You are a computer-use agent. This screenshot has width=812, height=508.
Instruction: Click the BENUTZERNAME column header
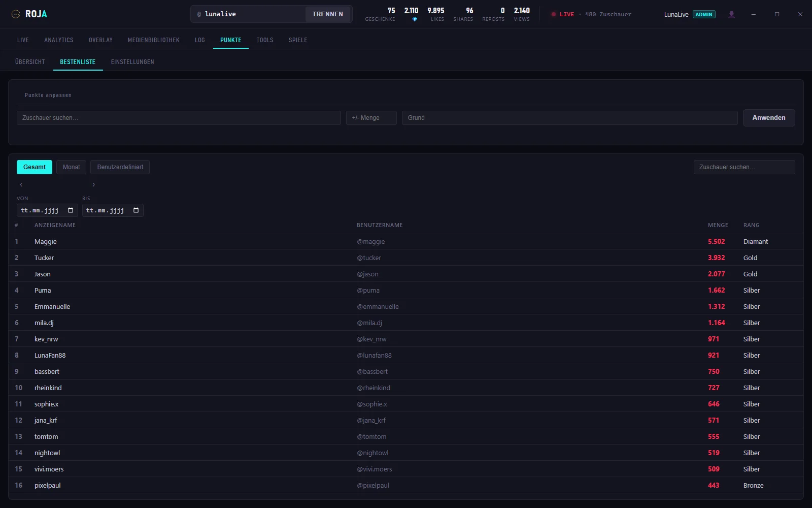click(380, 225)
